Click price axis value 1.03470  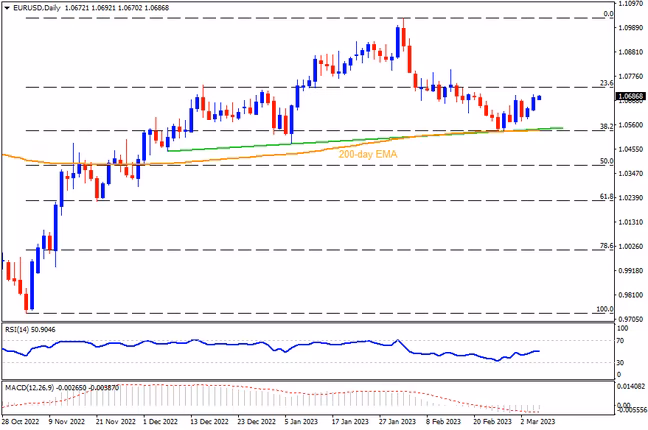point(631,173)
